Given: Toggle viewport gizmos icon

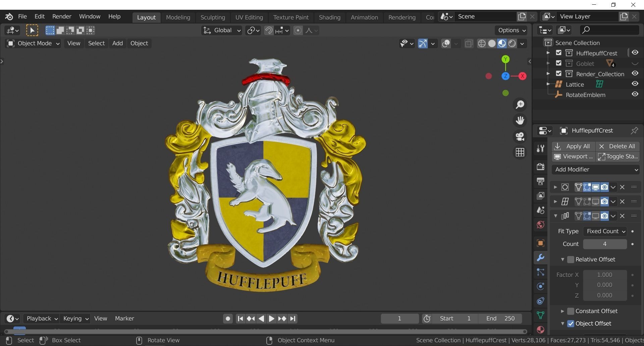Looking at the screenshot, I should click(423, 44).
